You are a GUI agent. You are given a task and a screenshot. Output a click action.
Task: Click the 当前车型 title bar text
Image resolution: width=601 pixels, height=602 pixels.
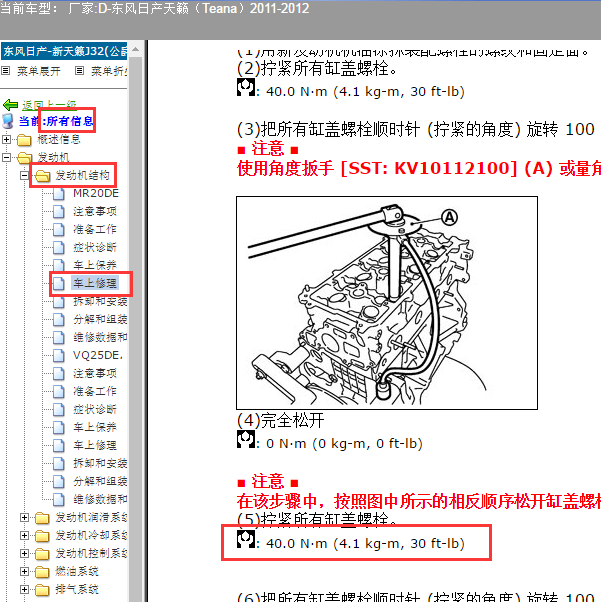tap(155, 8)
